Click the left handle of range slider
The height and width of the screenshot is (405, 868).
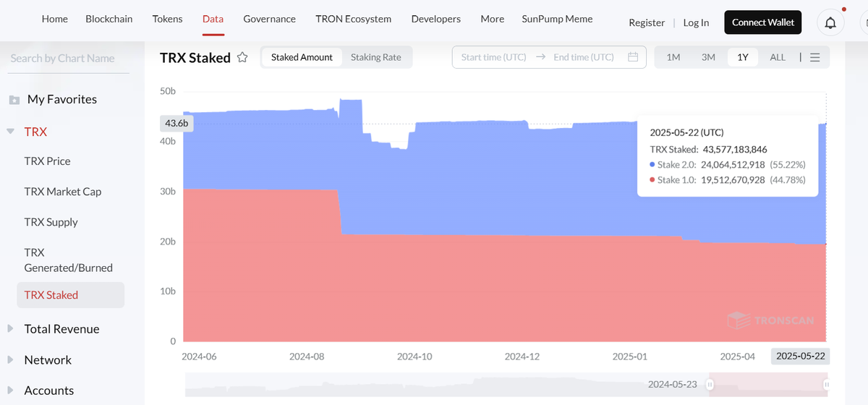click(710, 385)
